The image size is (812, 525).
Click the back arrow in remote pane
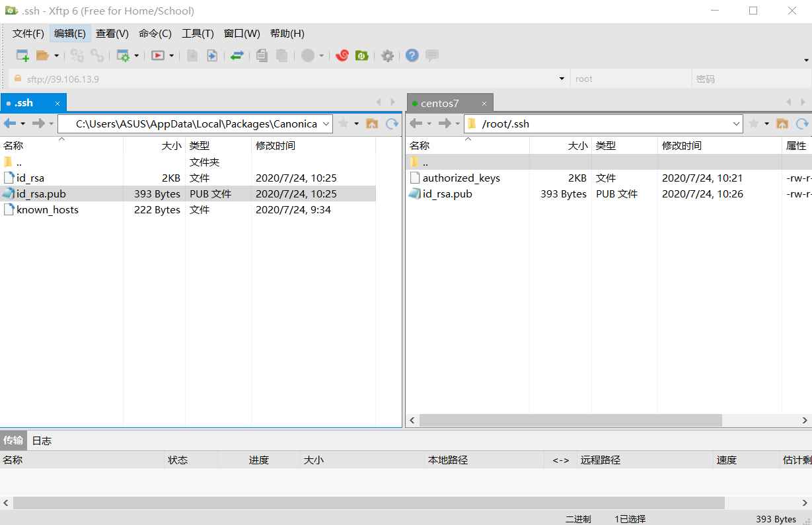pos(416,123)
